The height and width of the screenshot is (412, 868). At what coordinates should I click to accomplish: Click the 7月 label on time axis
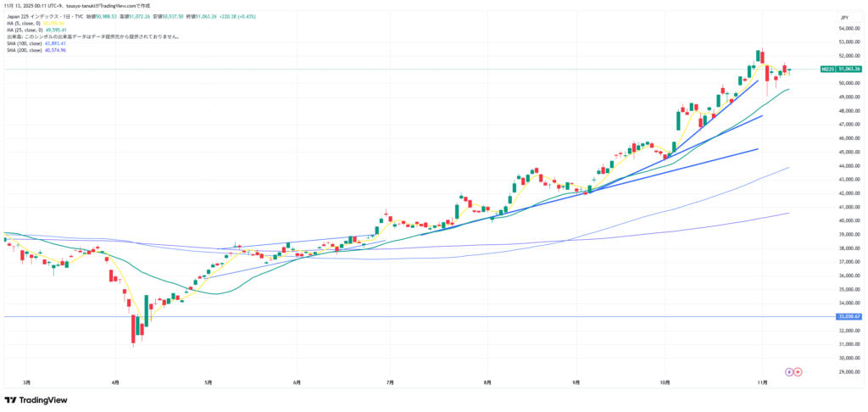tap(389, 383)
